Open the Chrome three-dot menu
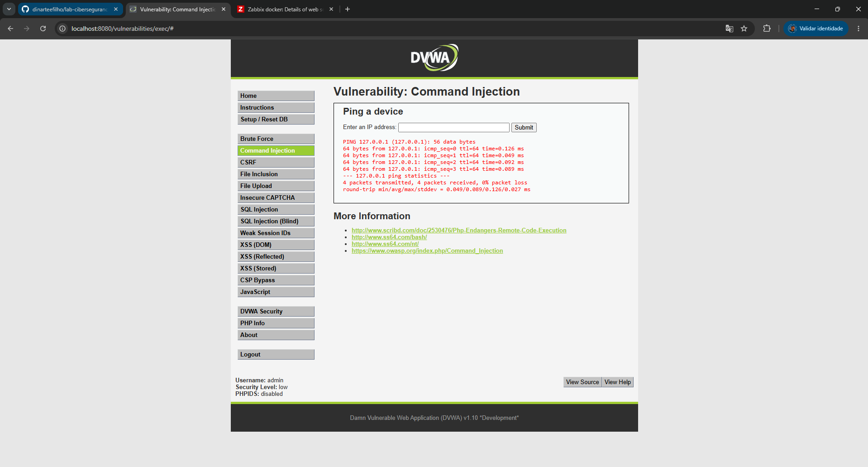The height and width of the screenshot is (467, 868). [x=858, y=29]
